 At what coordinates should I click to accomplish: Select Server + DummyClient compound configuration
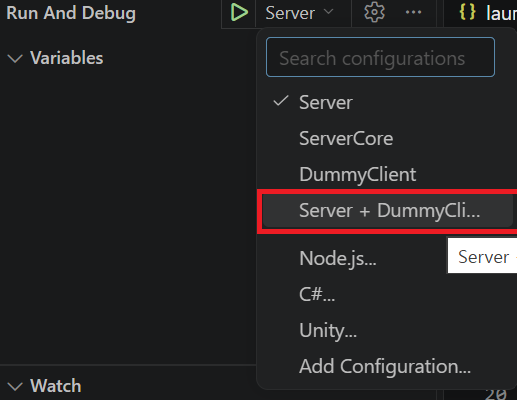pyautogui.click(x=388, y=211)
